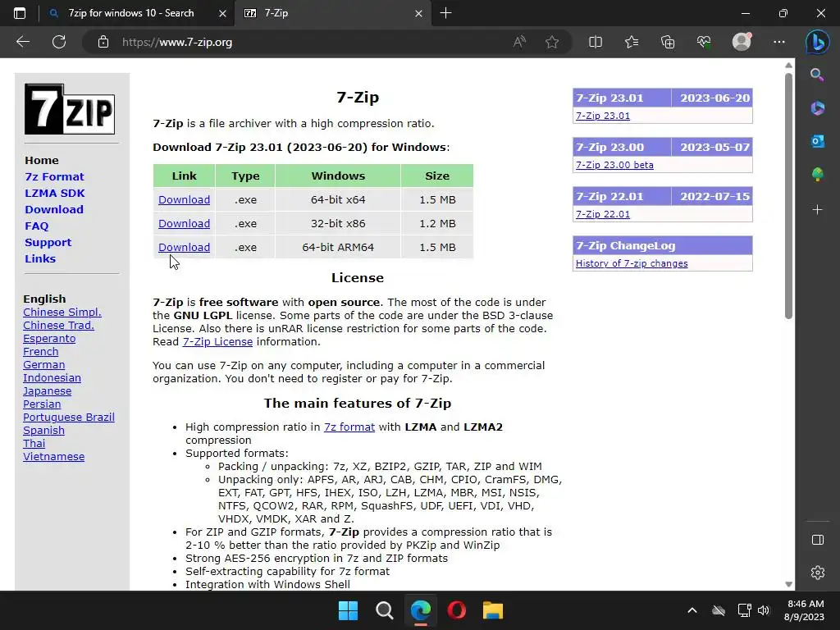Close the 7-Zip tab

click(x=418, y=13)
